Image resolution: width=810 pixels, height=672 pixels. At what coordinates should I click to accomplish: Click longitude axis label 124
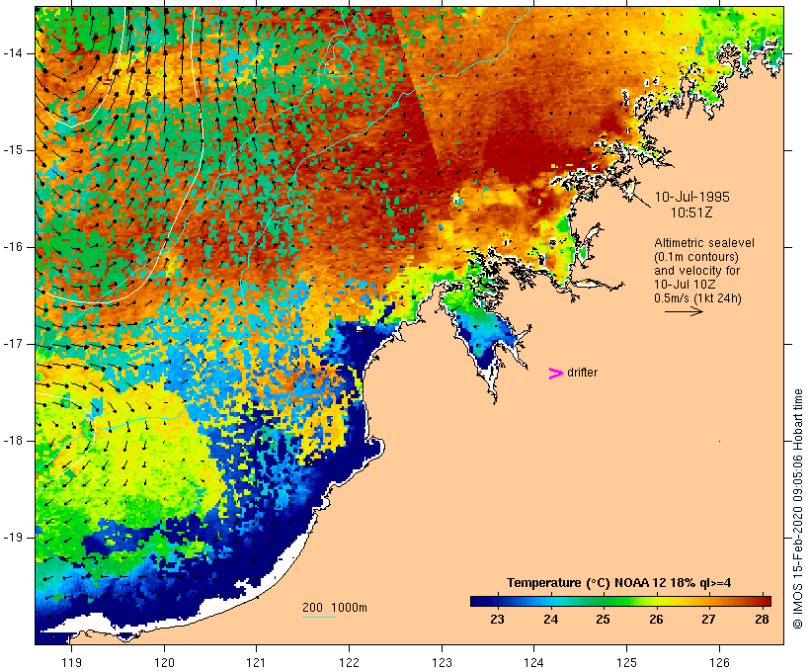click(534, 663)
